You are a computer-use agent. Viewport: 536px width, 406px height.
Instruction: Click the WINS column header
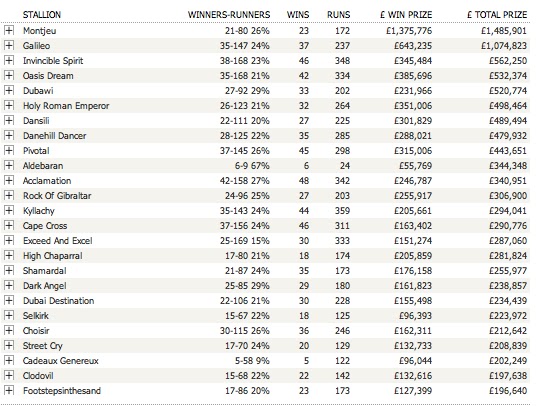pyautogui.click(x=298, y=15)
